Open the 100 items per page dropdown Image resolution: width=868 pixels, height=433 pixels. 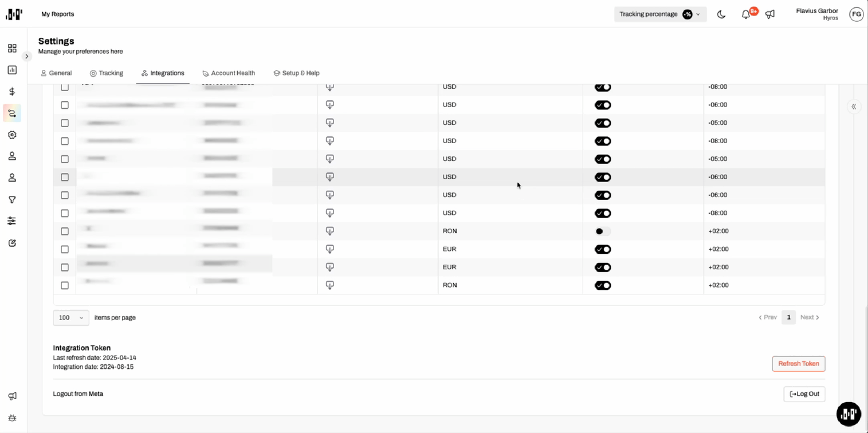click(71, 318)
